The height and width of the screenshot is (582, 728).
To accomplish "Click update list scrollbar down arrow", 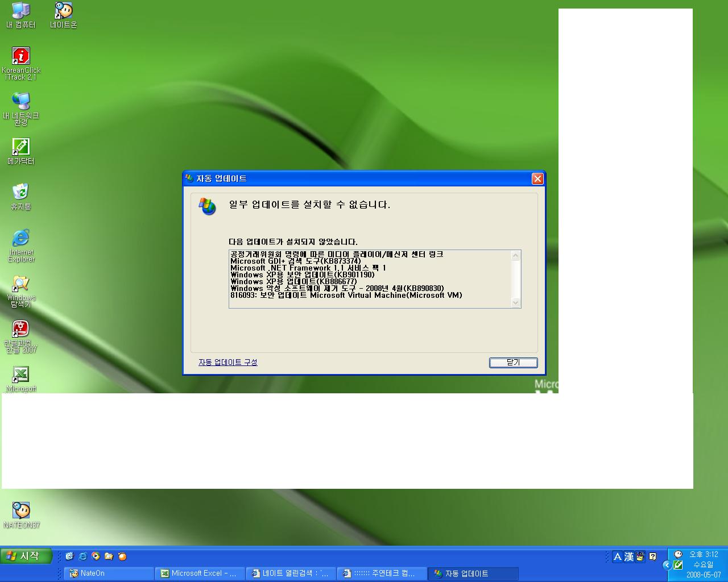I will click(x=516, y=302).
